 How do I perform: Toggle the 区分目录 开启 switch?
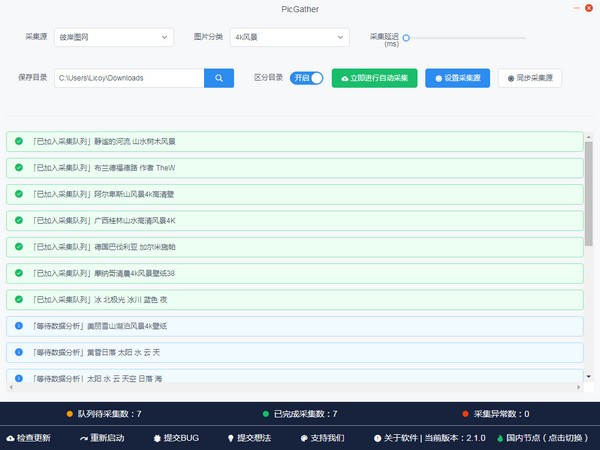click(306, 78)
